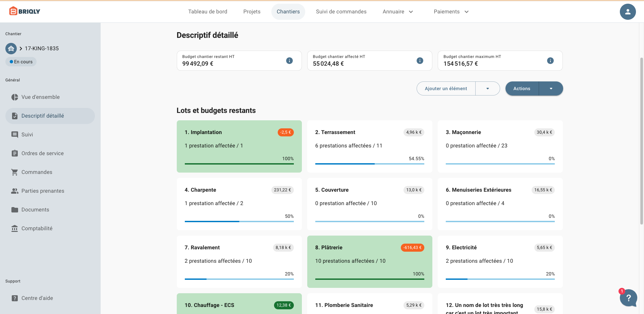Screen dimensions: 644x314
Task: Open the Annuaire menu
Action: click(x=398, y=12)
